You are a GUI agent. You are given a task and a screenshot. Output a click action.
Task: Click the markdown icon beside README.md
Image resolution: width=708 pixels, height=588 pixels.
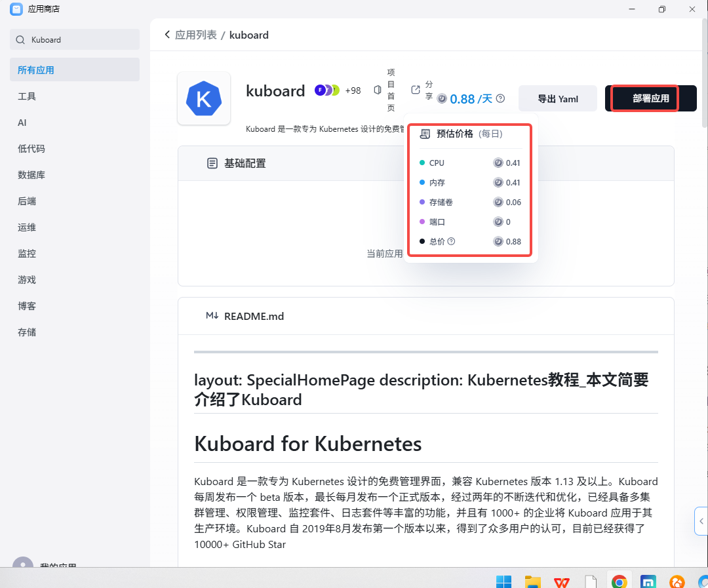coord(212,316)
